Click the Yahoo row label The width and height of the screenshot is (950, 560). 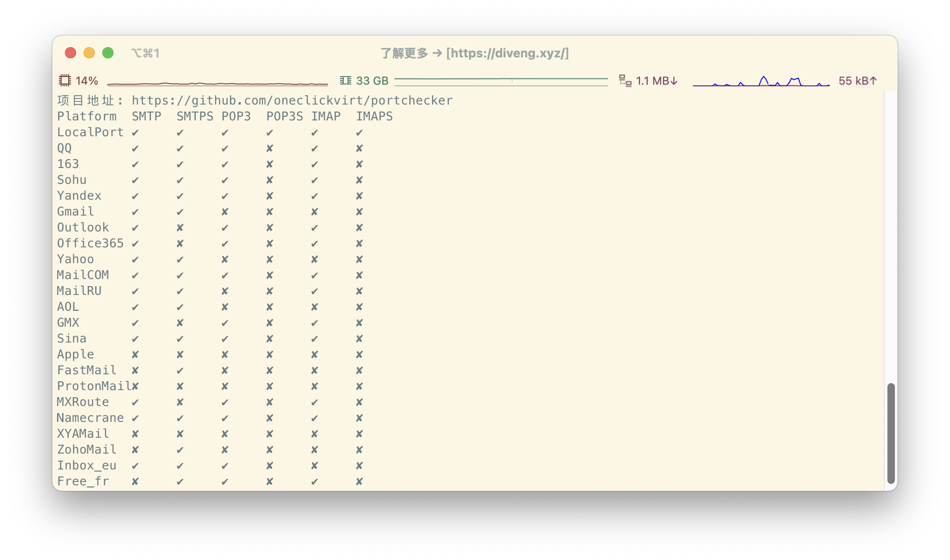tap(76, 259)
